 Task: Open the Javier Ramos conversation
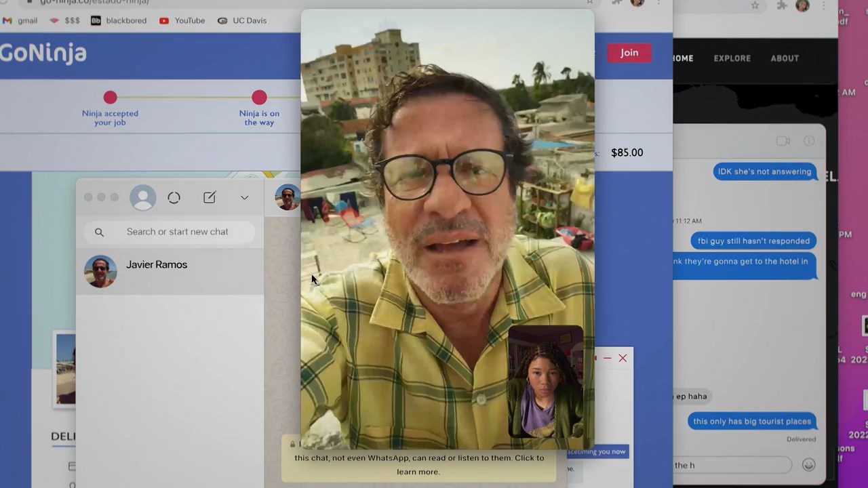click(170, 271)
